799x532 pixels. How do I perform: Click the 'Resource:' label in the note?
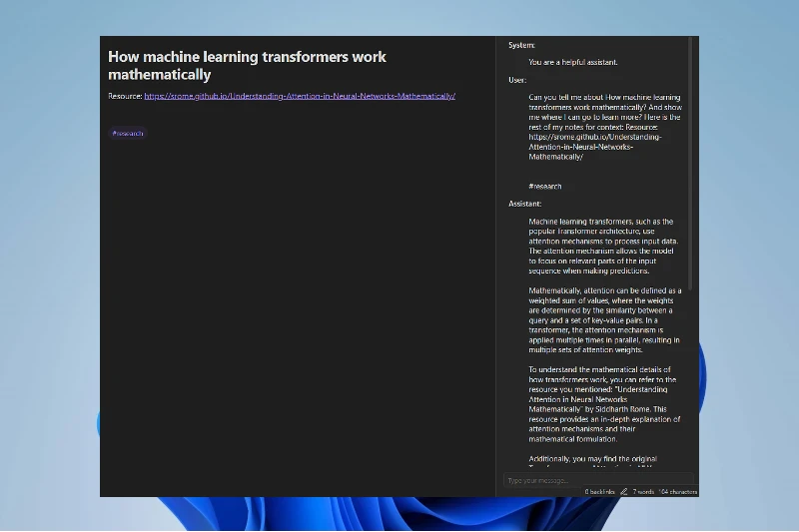click(x=125, y=96)
